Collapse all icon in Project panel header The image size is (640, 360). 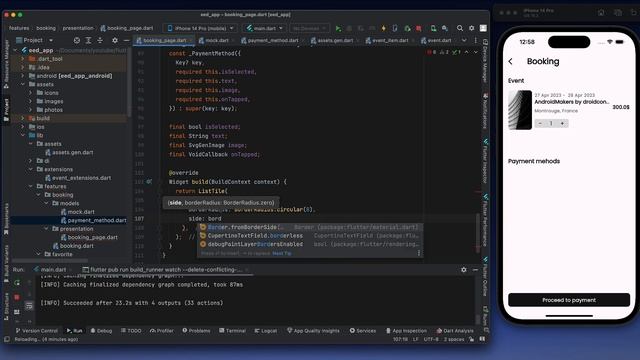pos(100,40)
